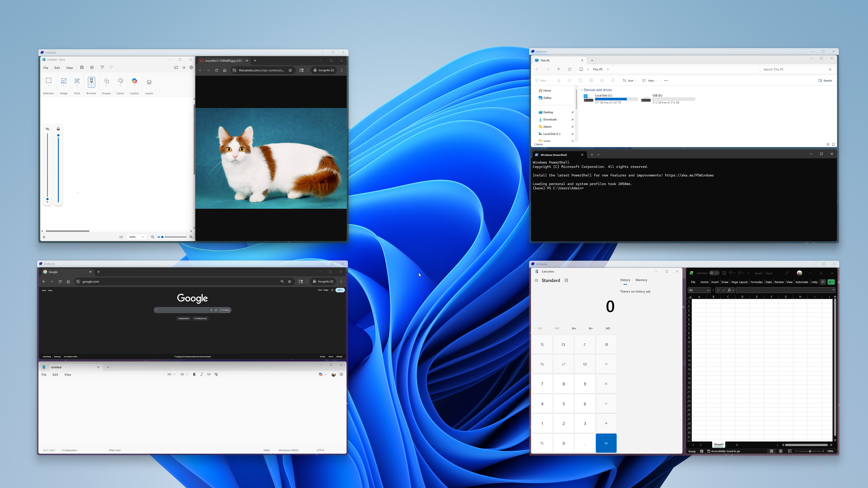Image resolution: width=868 pixels, height=488 pixels.
Task: Open the H1 heading dropdown
Action: coord(171,374)
